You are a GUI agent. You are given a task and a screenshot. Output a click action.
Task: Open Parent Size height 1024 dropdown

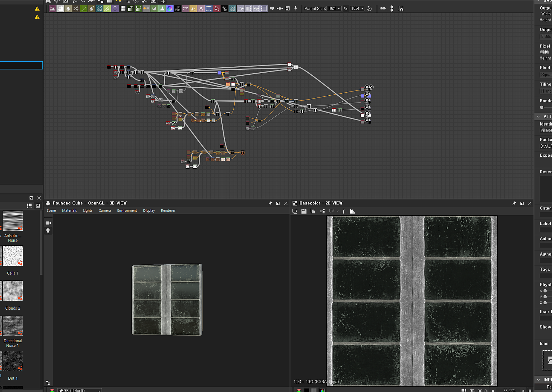357,8
